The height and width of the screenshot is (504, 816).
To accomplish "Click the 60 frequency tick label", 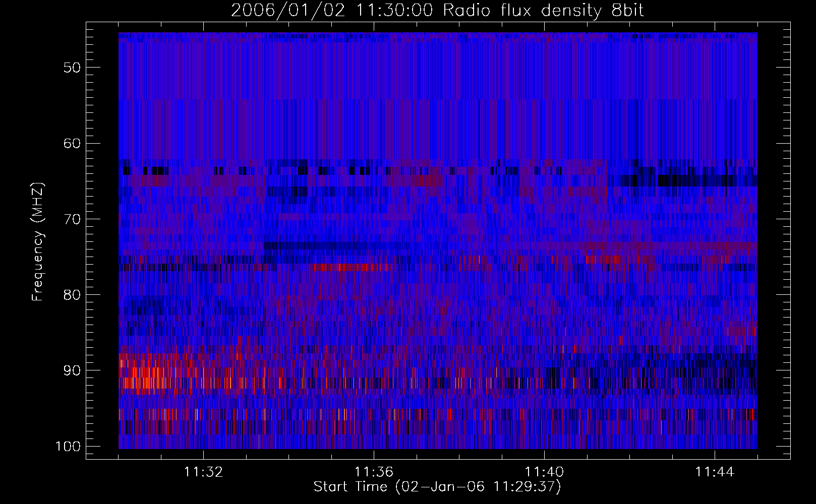I will (72, 143).
